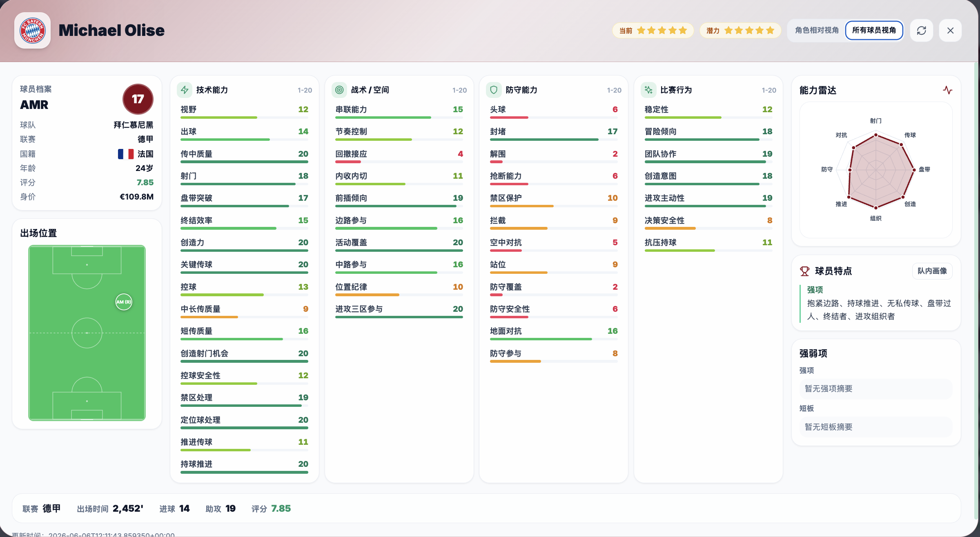Click the 创造射门机会 attribute label
Image resolution: width=980 pixels, height=537 pixels.
point(205,353)
